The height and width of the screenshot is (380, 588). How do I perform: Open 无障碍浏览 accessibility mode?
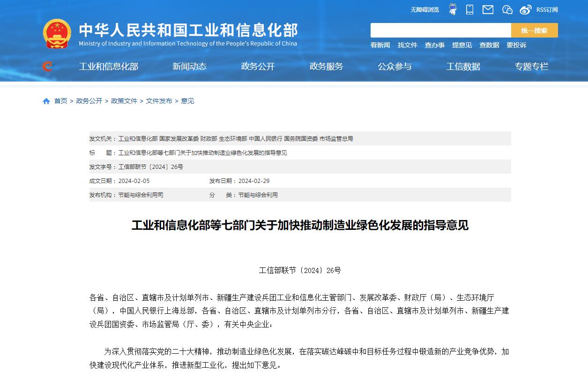425,10
